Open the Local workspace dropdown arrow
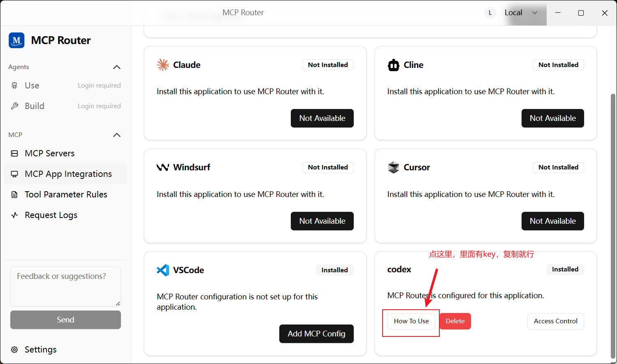The image size is (617, 364). click(x=535, y=13)
